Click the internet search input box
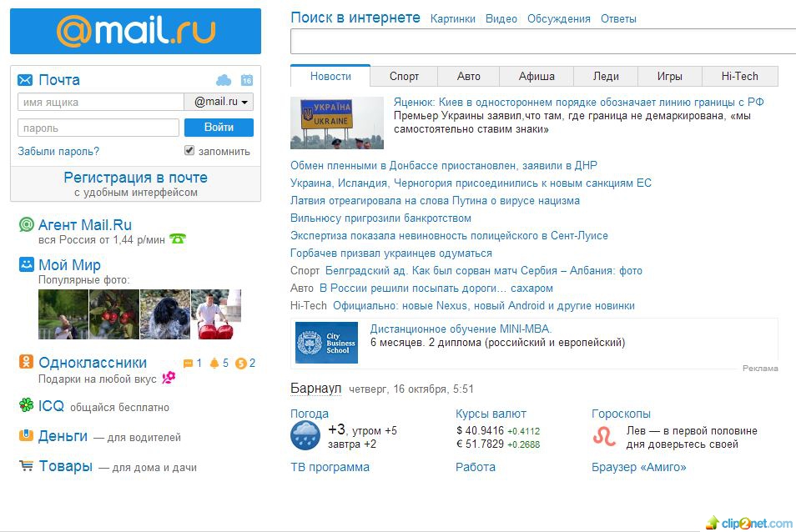 point(543,41)
